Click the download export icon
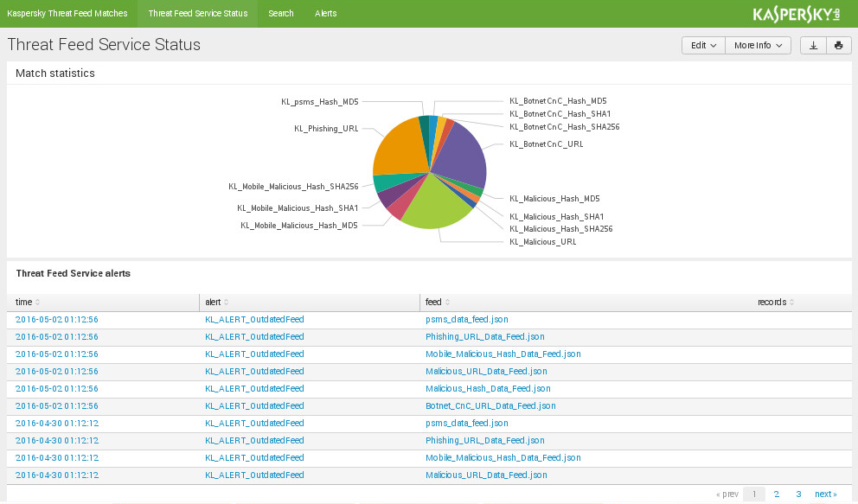858x504 pixels. [813, 46]
